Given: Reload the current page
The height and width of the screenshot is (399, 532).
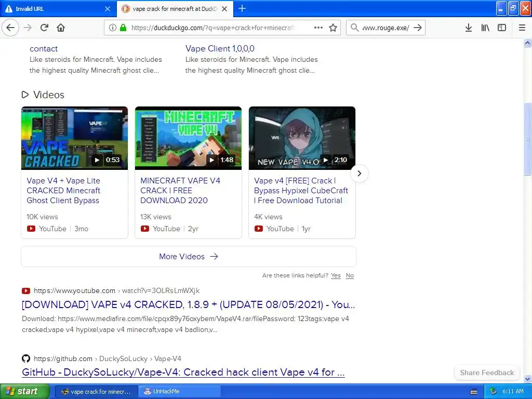Looking at the screenshot, I should coord(44,28).
